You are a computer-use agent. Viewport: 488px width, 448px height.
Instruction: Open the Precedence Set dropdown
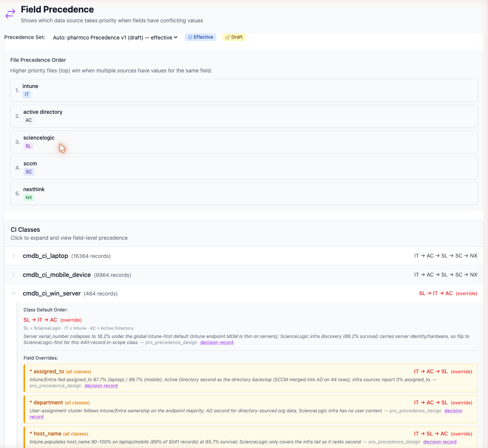(115, 38)
